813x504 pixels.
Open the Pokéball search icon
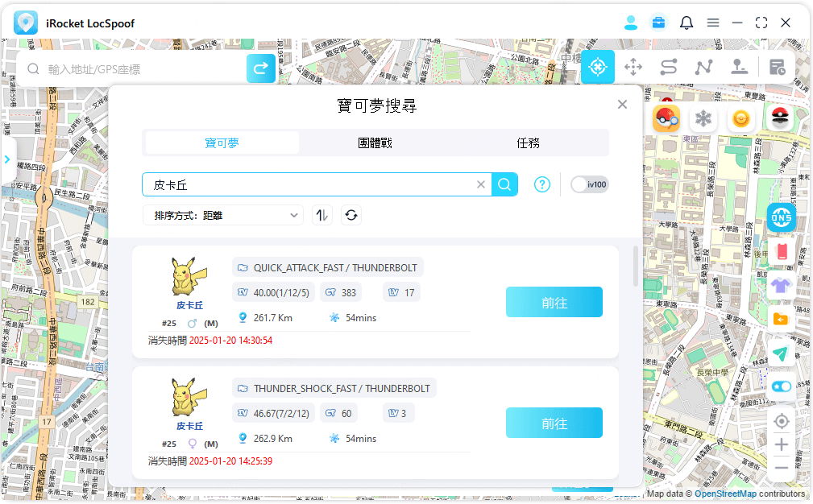[x=666, y=118]
